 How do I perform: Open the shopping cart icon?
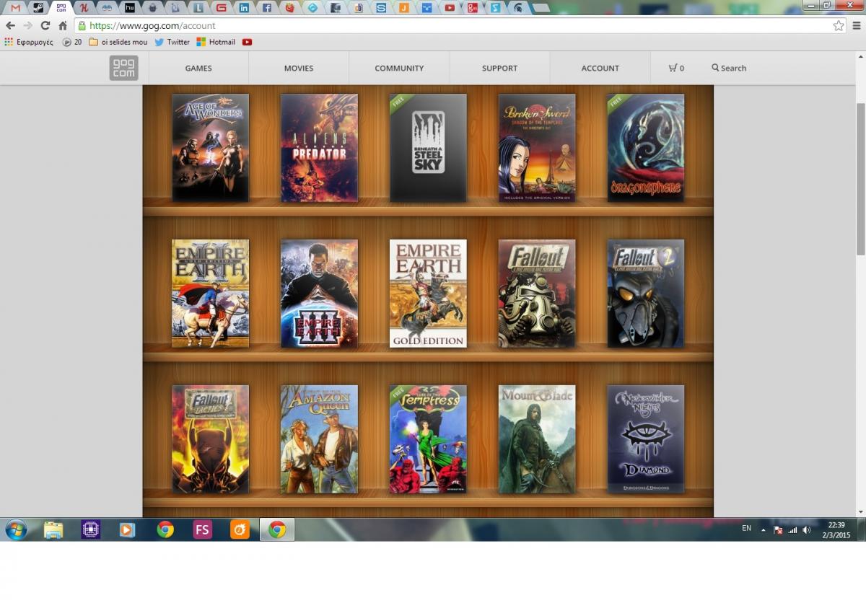(x=673, y=68)
